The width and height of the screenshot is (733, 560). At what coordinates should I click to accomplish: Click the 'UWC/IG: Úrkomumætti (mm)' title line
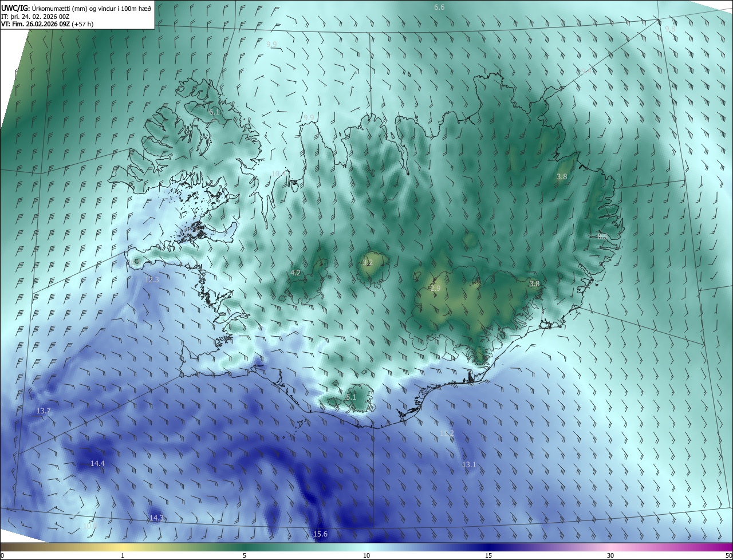pos(76,8)
